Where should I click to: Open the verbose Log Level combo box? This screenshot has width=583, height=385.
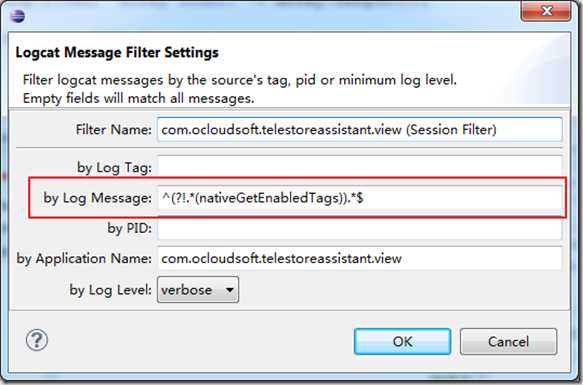(198, 289)
